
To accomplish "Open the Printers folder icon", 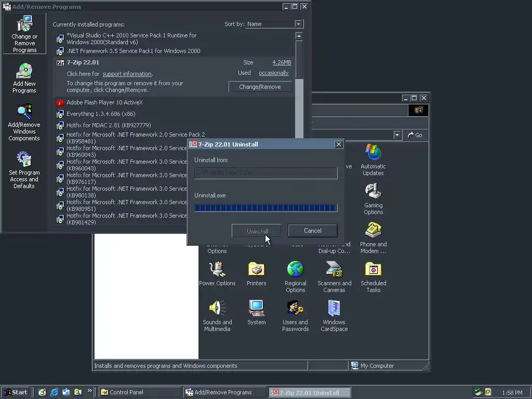I will pos(256,273).
